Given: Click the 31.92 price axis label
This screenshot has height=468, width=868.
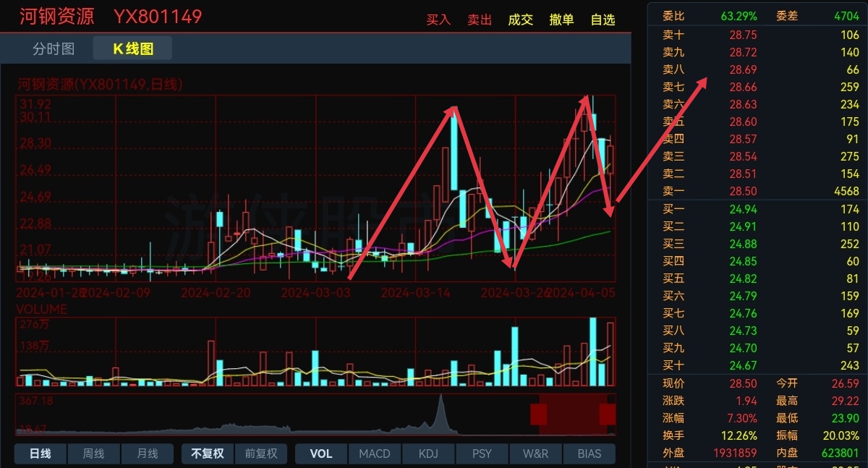Looking at the screenshot, I should [x=35, y=104].
